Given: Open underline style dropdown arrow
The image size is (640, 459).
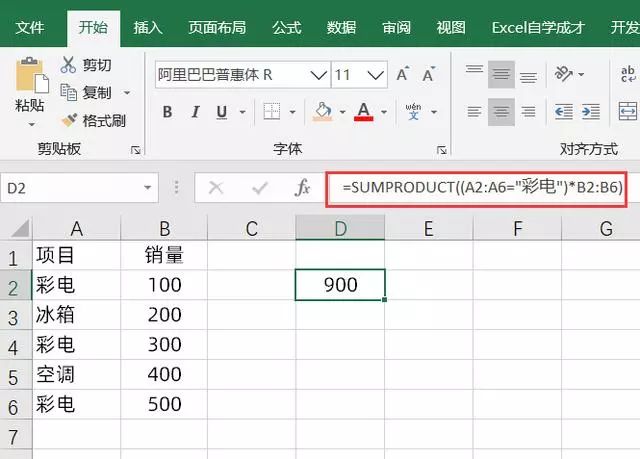Looking at the screenshot, I should point(242,112).
